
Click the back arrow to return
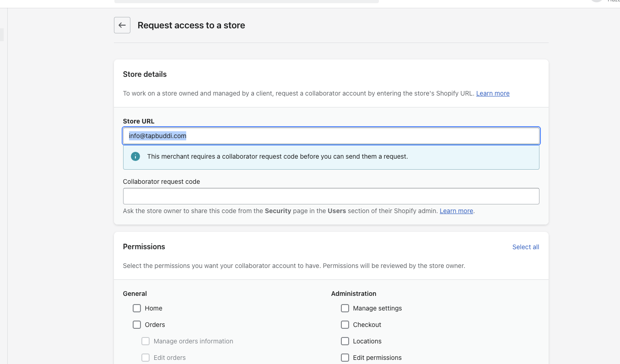point(122,25)
